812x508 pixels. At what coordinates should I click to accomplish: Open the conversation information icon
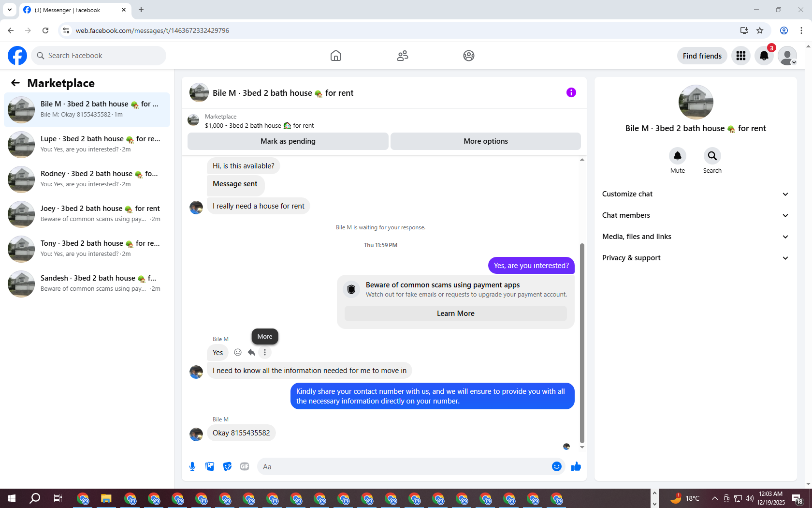click(571, 92)
